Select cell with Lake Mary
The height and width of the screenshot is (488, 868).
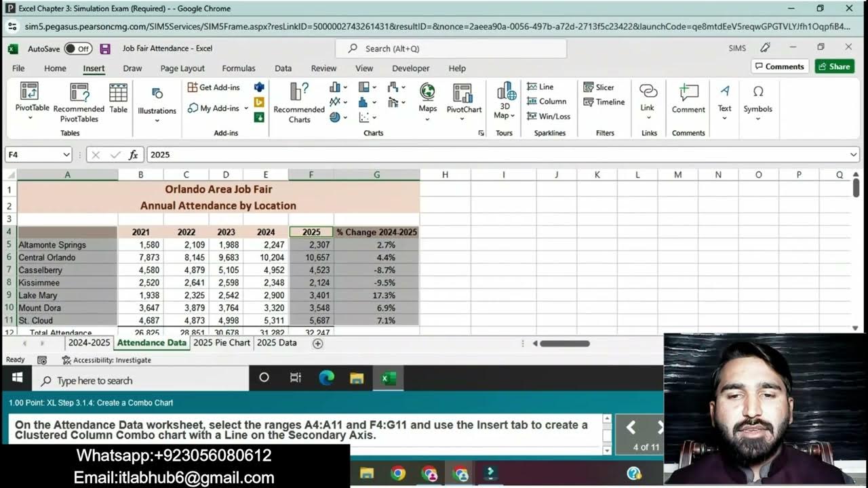click(x=67, y=296)
